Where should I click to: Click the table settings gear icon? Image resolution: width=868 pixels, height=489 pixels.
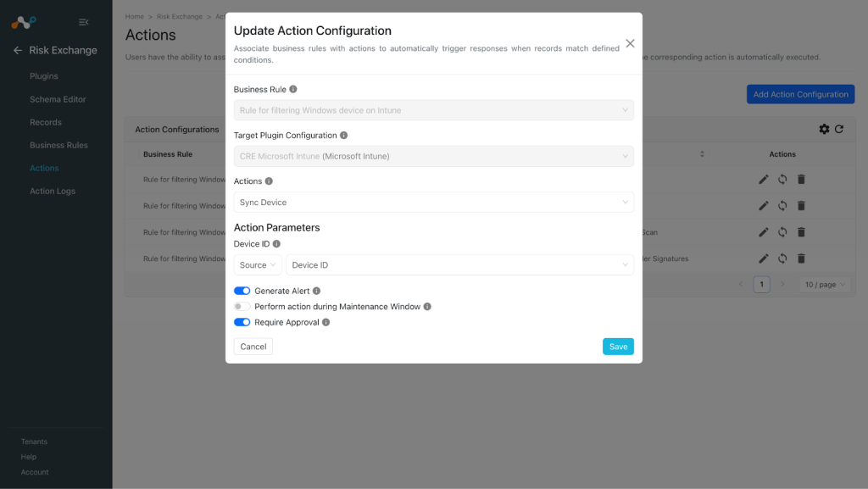[824, 129]
